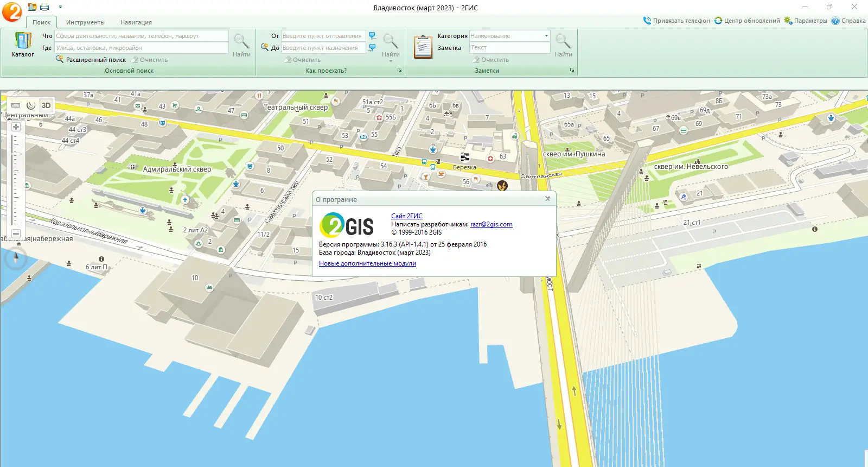Zoom in with the map plus button
The height and width of the screenshot is (467, 868).
click(x=16, y=127)
